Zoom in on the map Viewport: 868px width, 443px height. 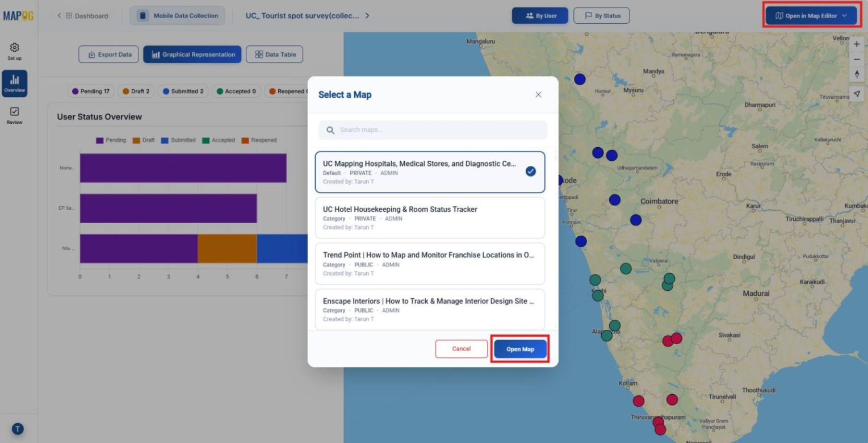(857, 43)
